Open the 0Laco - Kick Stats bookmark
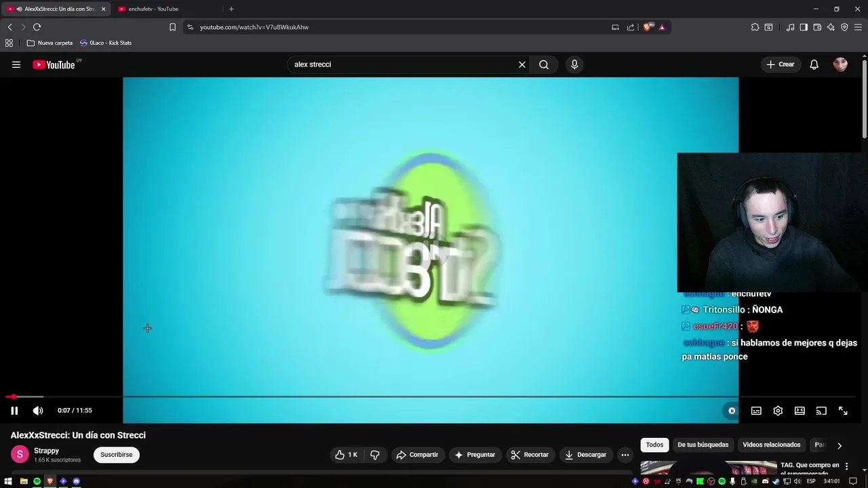Viewport: 868px width, 488px height. click(105, 43)
